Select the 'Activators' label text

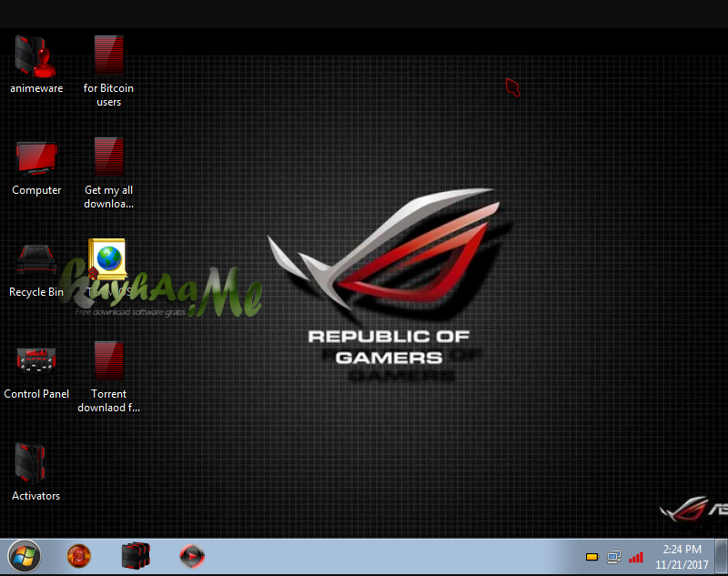pyautogui.click(x=35, y=496)
